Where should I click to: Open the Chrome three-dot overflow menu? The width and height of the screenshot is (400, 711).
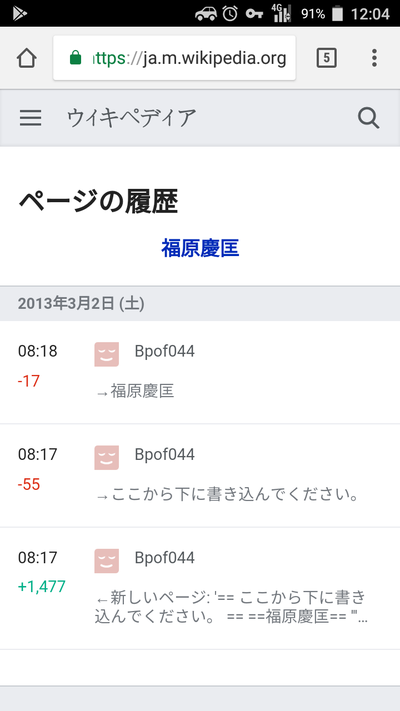point(374,58)
